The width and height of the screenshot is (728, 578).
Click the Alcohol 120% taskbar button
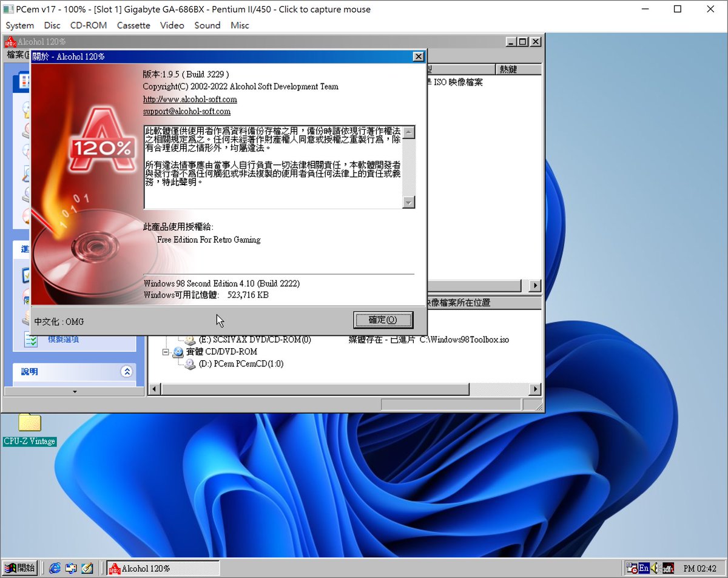(163, 568)
